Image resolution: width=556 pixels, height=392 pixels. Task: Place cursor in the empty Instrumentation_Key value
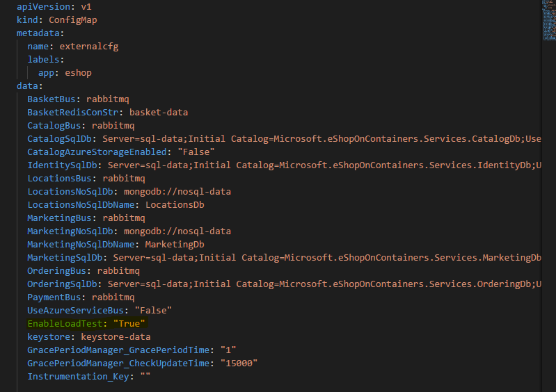(145, 377)
